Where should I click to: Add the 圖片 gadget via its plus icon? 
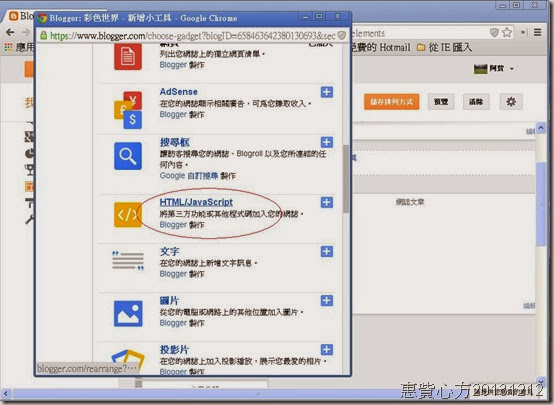327,301
